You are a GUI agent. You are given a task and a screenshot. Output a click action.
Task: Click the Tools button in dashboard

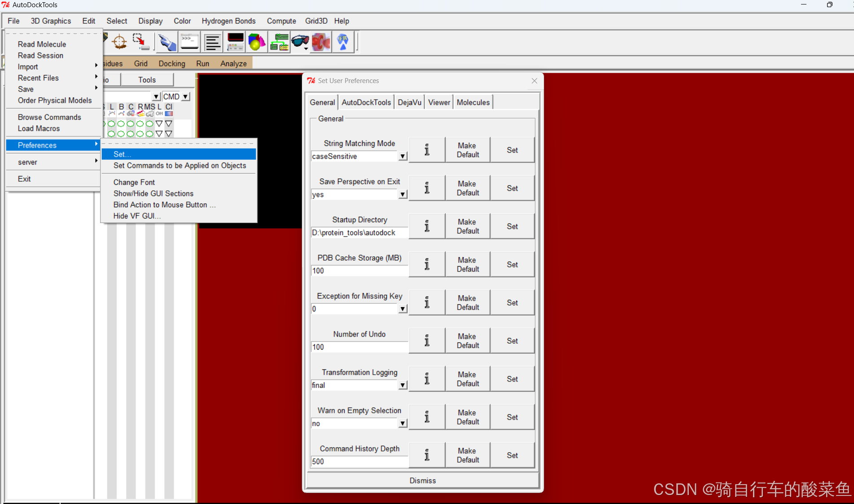[147, 80]
